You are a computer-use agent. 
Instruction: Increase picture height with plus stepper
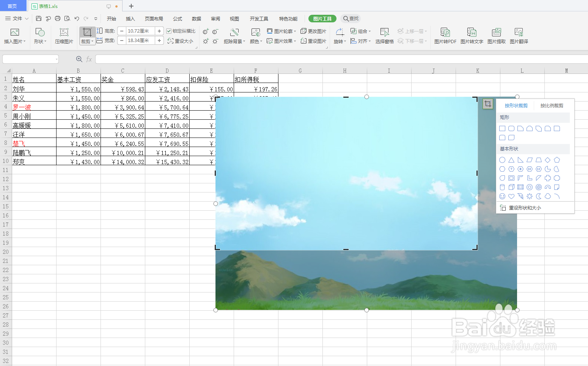[159, 31]
